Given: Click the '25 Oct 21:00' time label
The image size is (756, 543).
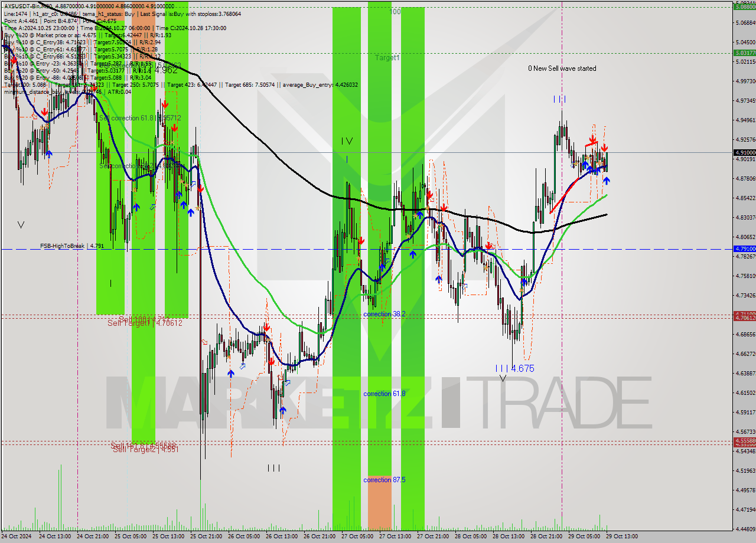Looking at the screenshot, I should click(206, 537).
